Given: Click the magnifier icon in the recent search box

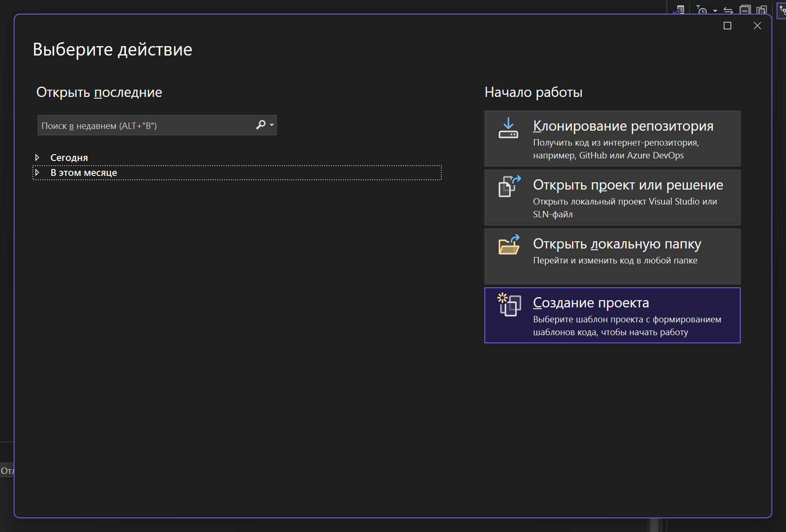Looking at the screenshot, I should pyautogui.click(x=261, y=125).
